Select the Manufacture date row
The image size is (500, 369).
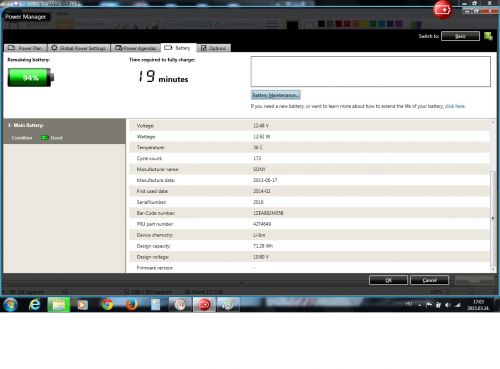click(310, 180)
